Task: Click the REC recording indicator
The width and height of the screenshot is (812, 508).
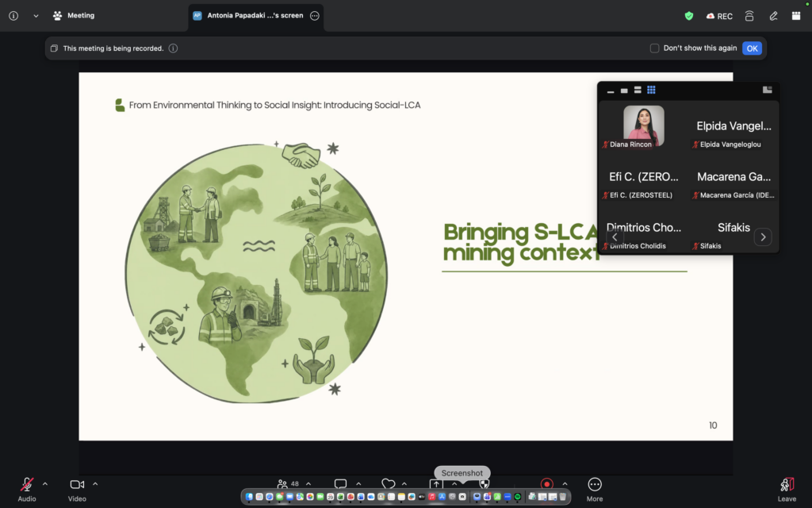Action: [x=719, y=16]
